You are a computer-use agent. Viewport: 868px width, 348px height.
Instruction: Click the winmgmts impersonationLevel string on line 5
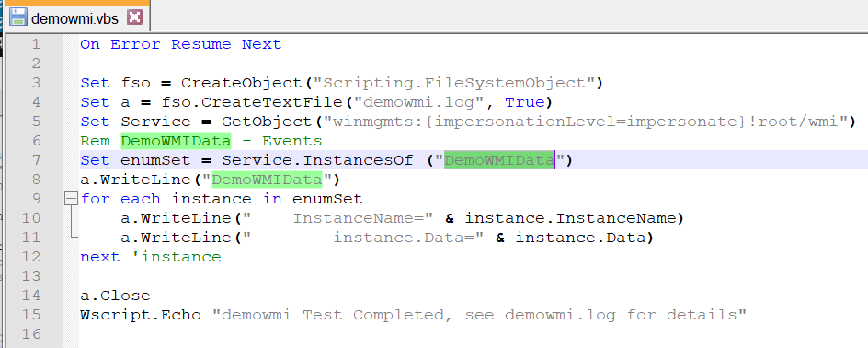point(586,122)
